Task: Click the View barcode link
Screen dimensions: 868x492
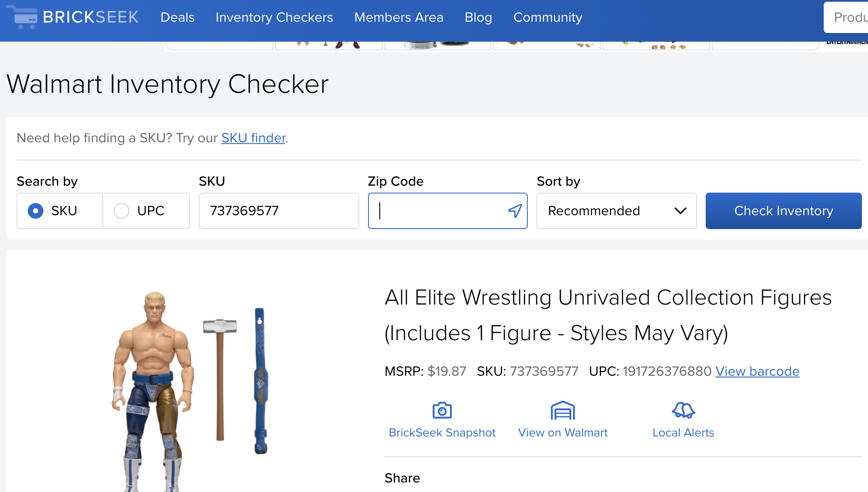Action: click(x=757, y=371)
